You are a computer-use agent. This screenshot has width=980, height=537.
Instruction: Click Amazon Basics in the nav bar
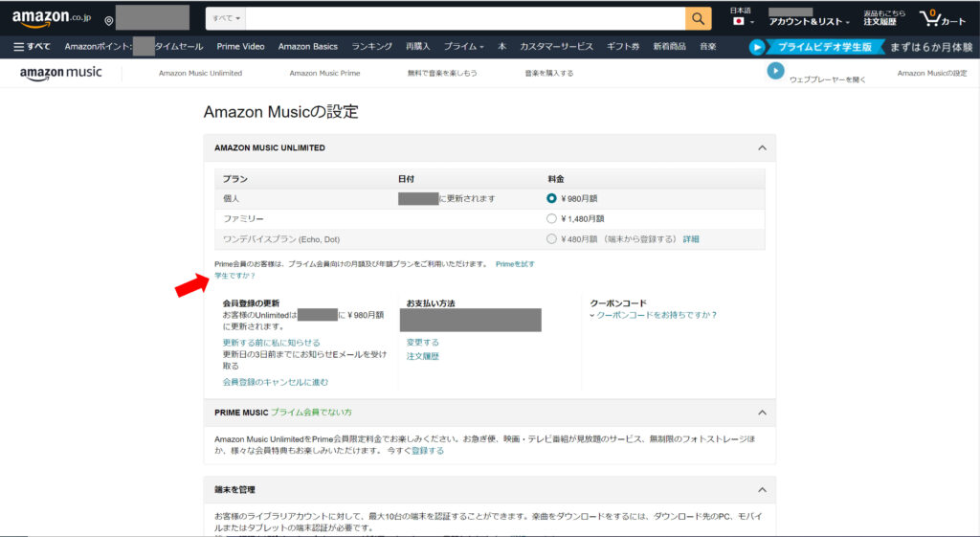click(307, 47)
